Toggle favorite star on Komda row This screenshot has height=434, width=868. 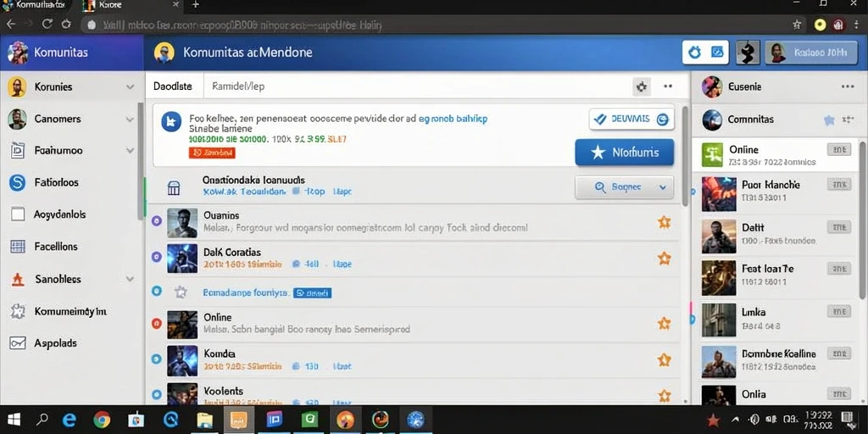[665, 359]
